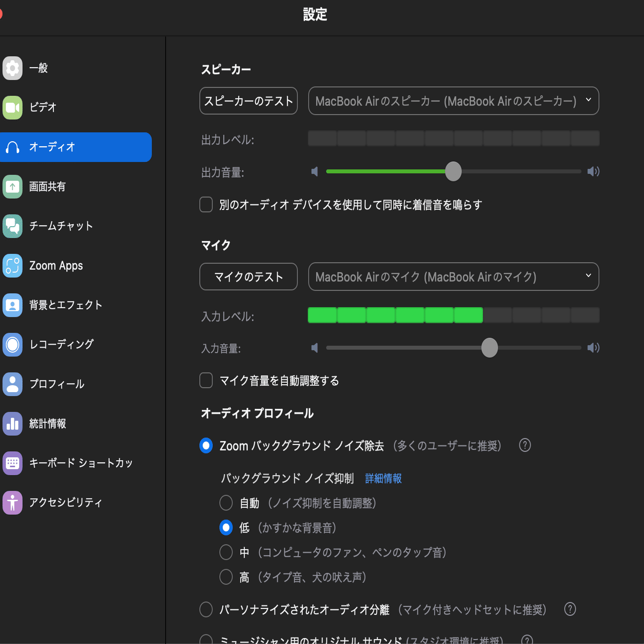
Task: Click the low-volume speaker icon for 入力音量
Action: 315,348
